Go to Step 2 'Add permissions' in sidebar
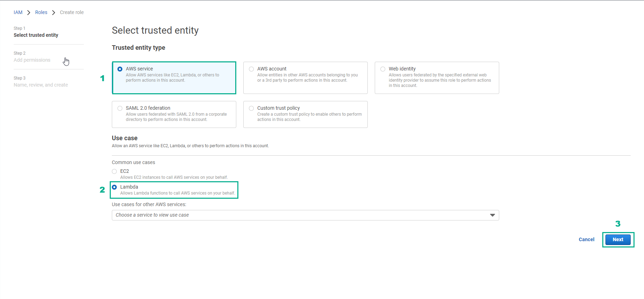644x299 pixels. click(x=32, y=60)
